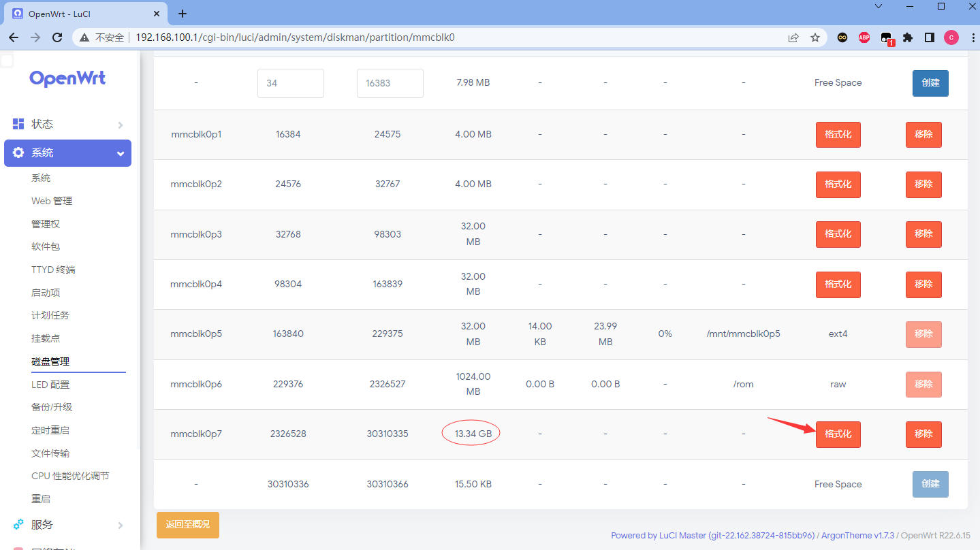Click 创建 for the 15.50 KB free space
The image size is (980, 550).
(x=930, y=484)
